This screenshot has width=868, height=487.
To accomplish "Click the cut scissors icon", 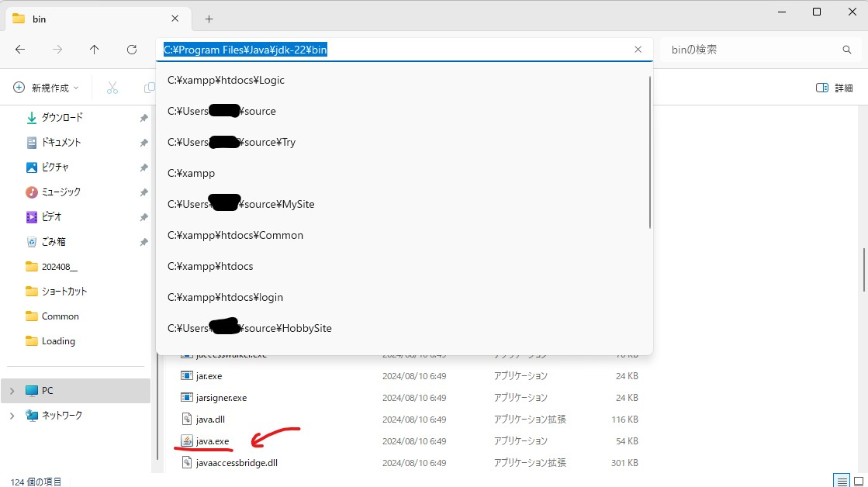I will tap(112, 88).
